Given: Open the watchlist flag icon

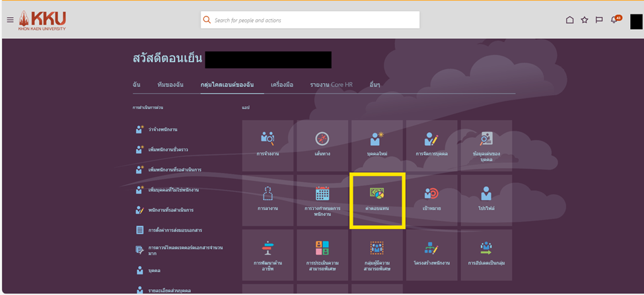Looking at the screenshot, I should tap(599, 20).
